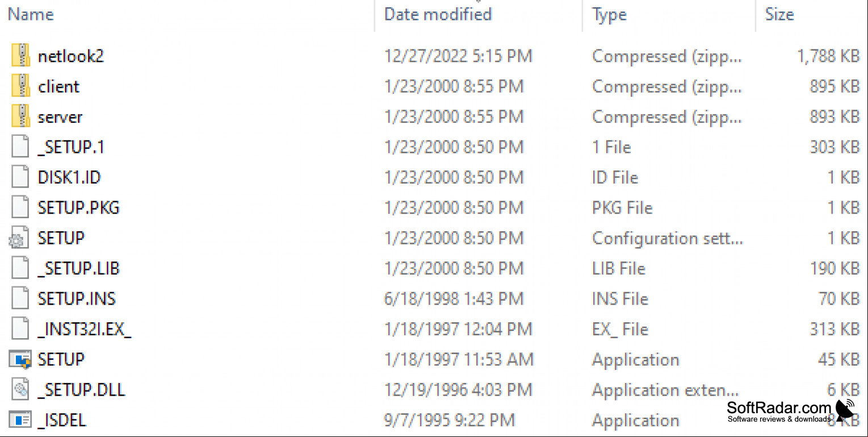The width and height of the screenshot is (868, 437).
Task: Sort the list by Size column
Action: click(x=779, y=14)
